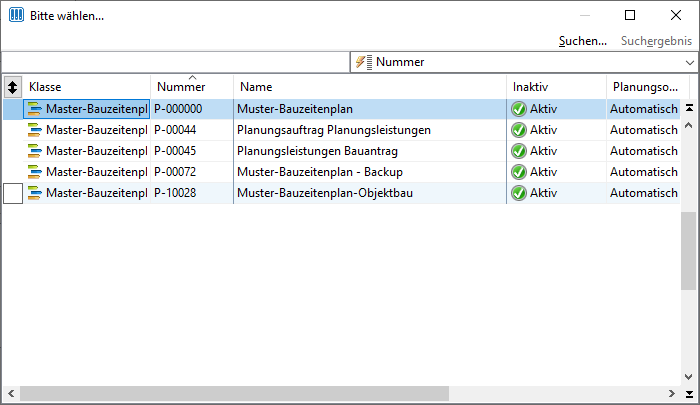Click Automatisch in row P-10028
The width and height of the screenshot is (700, 405).
pos(644,193)
